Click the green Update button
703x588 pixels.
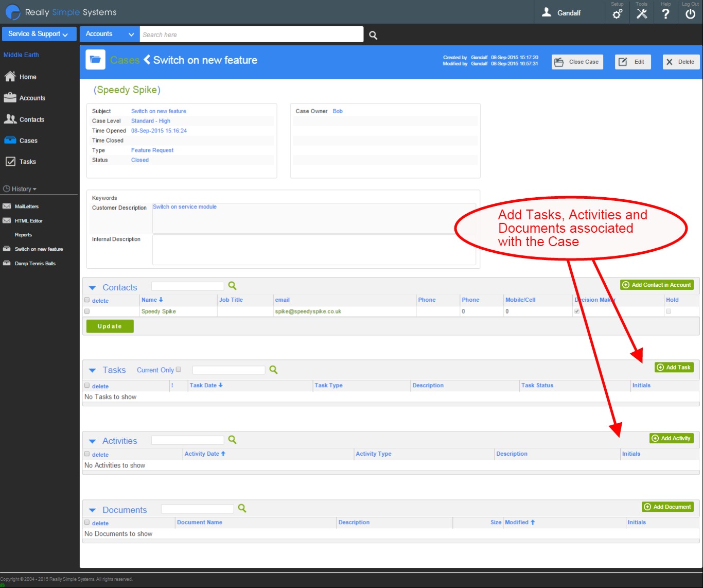[110, 326]
